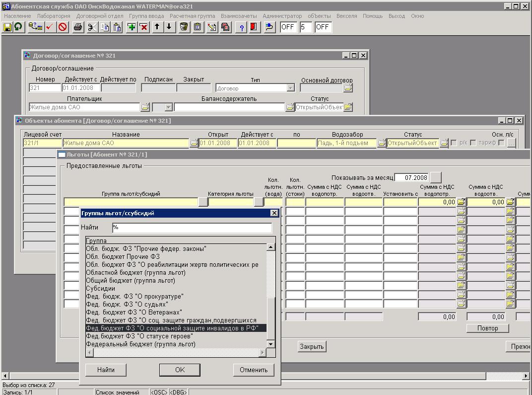The height and width of the screenshot is (395, 532).
Task: Click the Save (floppy disk) toolbar icon
Action: (7, 27)
